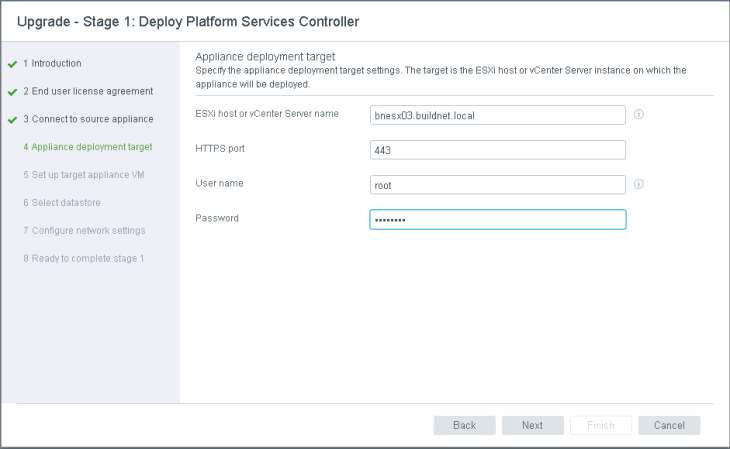Cancel the upgrade wizard
This screenshot has height=449, width=730.
(669, 425)
